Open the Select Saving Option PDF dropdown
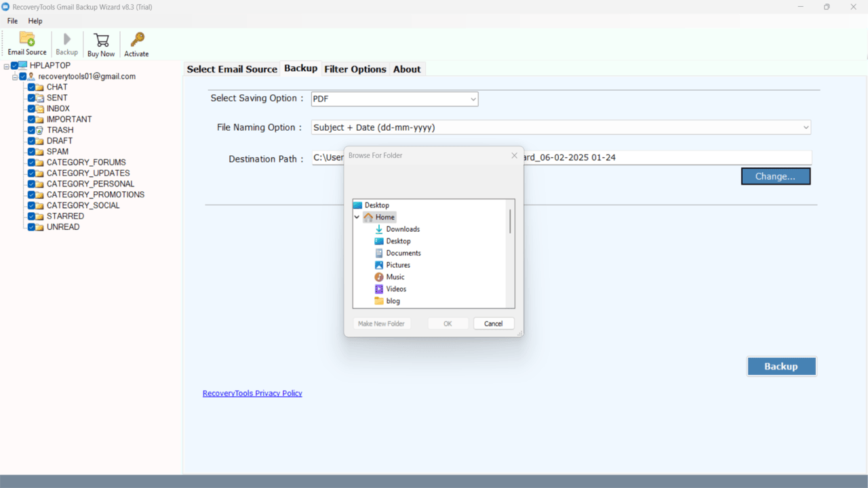The width and height of the screenshot is (868, 488). click(x=395, y=99)
